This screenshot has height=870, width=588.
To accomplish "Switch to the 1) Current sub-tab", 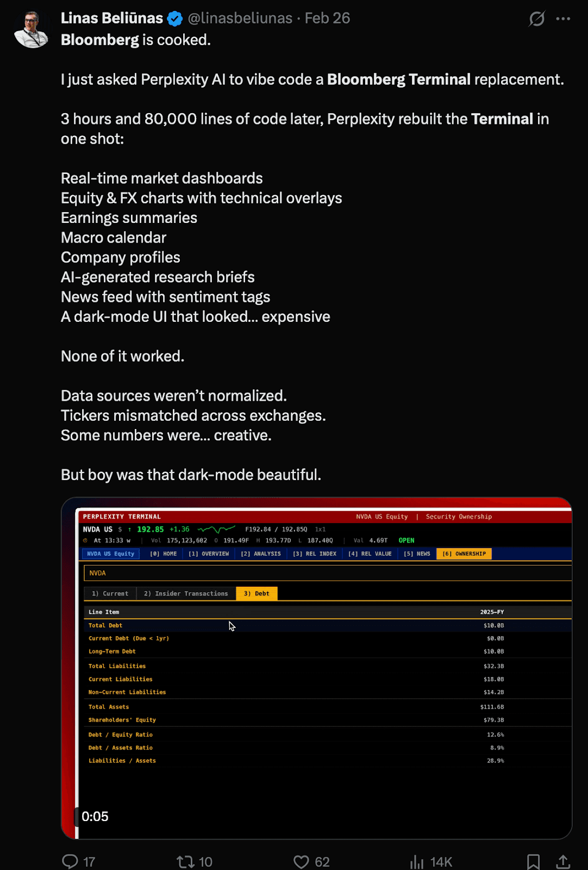I will (110, 593).
